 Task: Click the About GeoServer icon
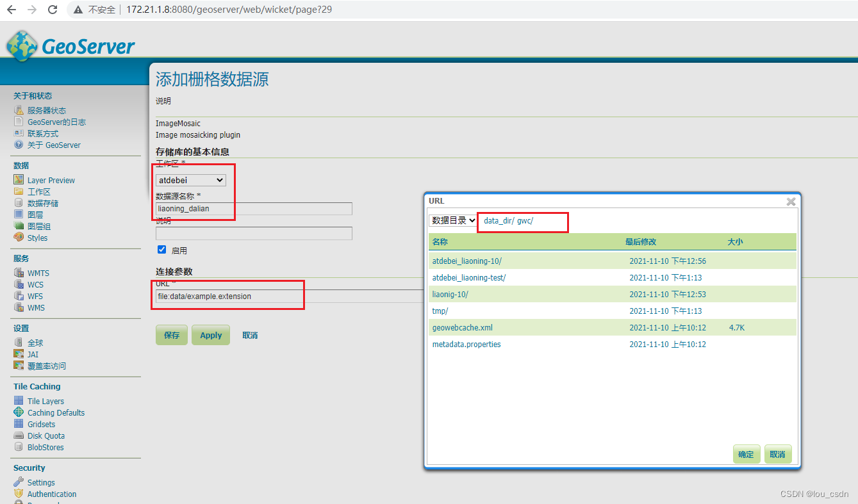(x=19, y=145)
